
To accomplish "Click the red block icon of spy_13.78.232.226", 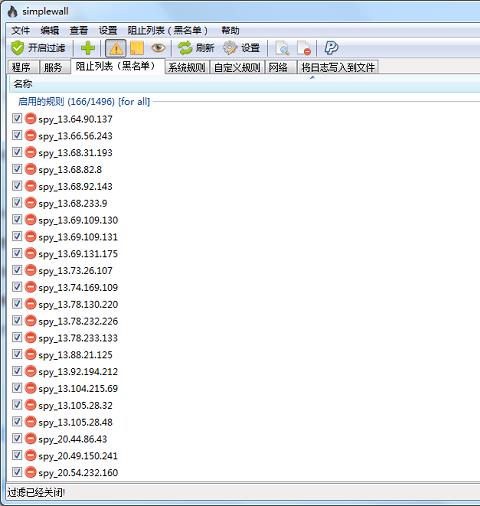I will click(x=30, y=321).
